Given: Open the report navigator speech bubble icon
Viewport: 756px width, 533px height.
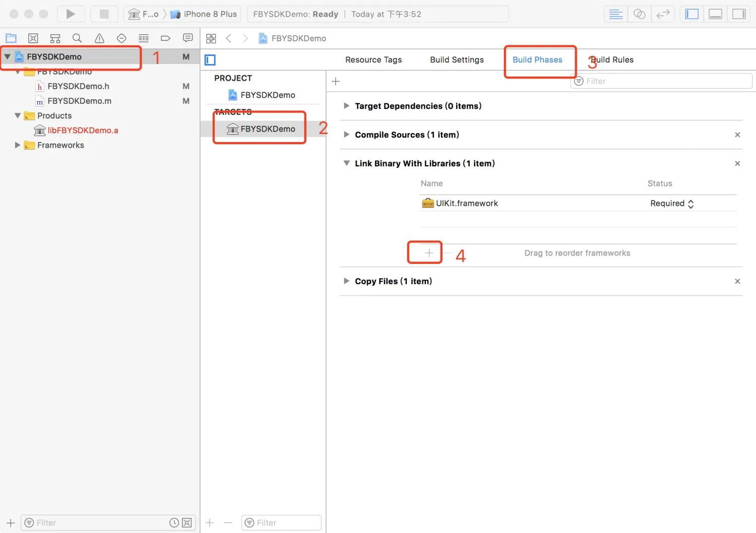Looking at the screenshot, I should [188, 38].
